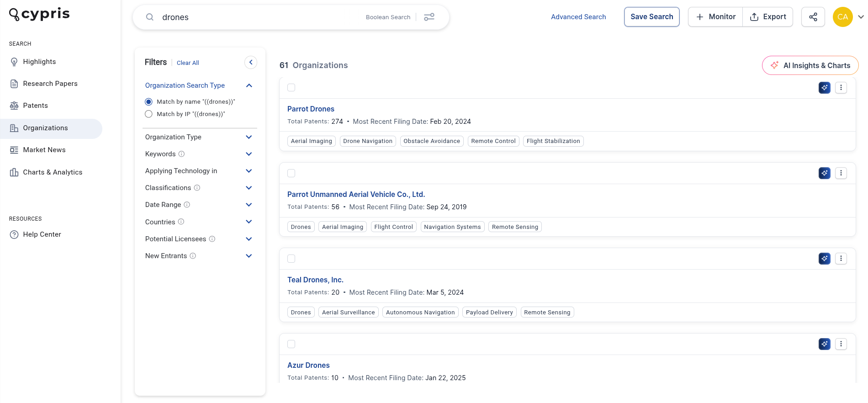Show Countries info icon
868x403 pixels.
(181, 222)
